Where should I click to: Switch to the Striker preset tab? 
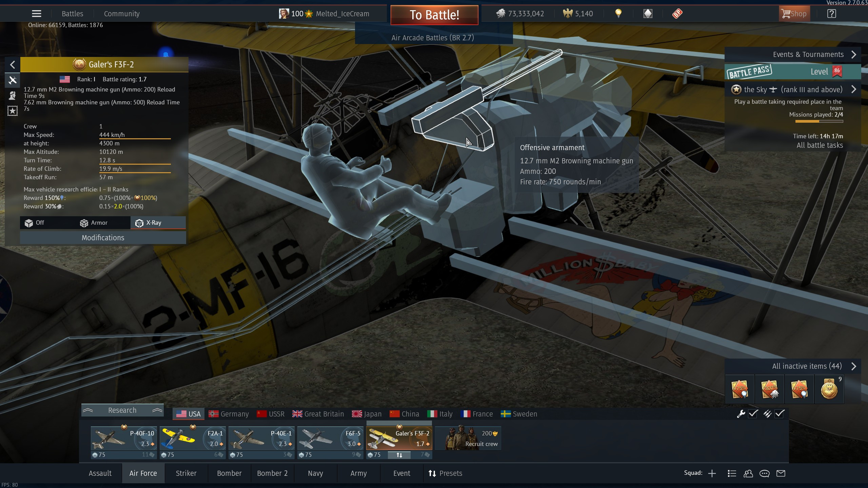tap(186, 473)
